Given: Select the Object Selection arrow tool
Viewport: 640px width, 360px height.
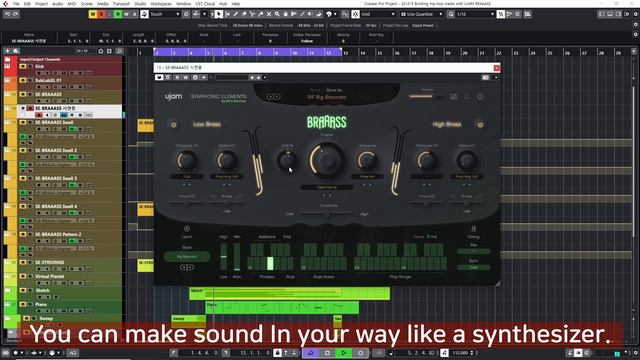Looking at the screenshot, I should pos(219,14).
